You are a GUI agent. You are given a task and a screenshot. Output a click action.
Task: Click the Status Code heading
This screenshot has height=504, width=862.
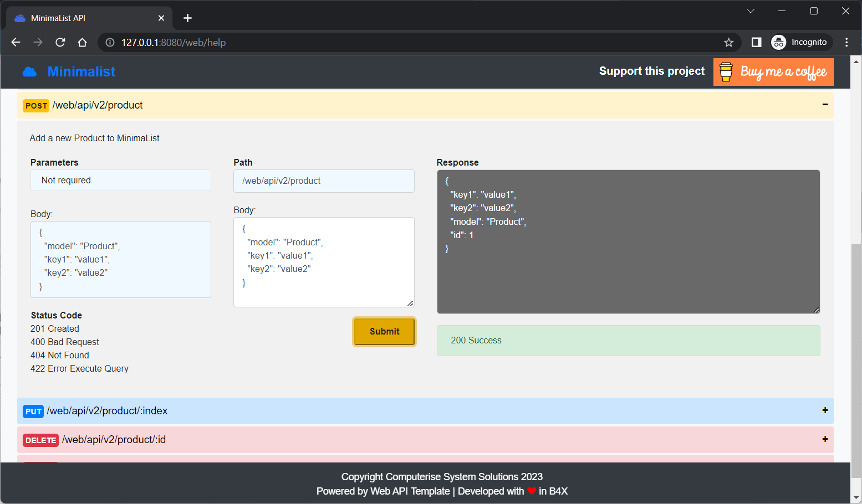pyautogui.click(x=57, y=316)
